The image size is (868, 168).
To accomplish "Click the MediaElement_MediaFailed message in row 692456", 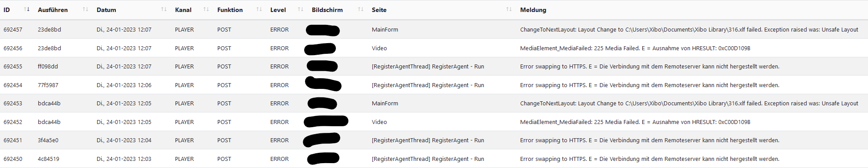I will pos(635,48).
